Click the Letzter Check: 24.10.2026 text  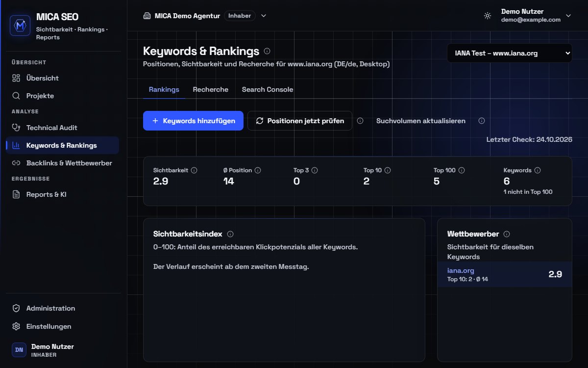[529, 139]
